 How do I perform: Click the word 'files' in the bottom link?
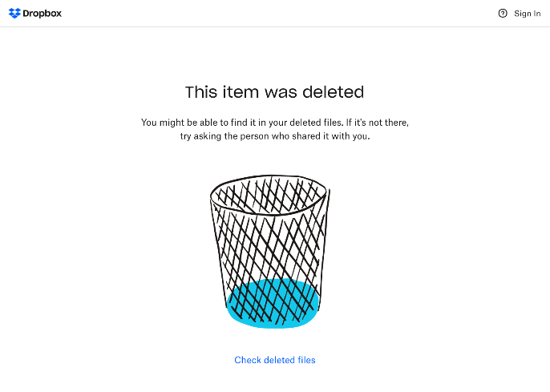[x=306, y=360]
